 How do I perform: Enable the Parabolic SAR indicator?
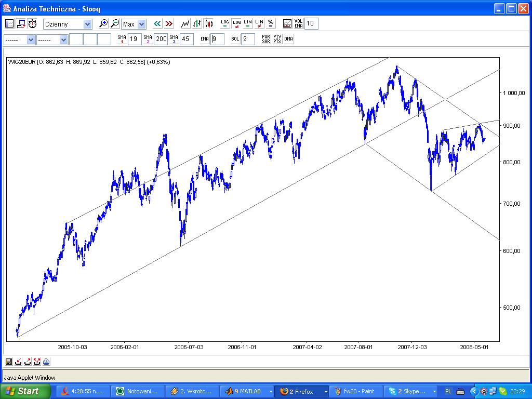tap(266, 39)
